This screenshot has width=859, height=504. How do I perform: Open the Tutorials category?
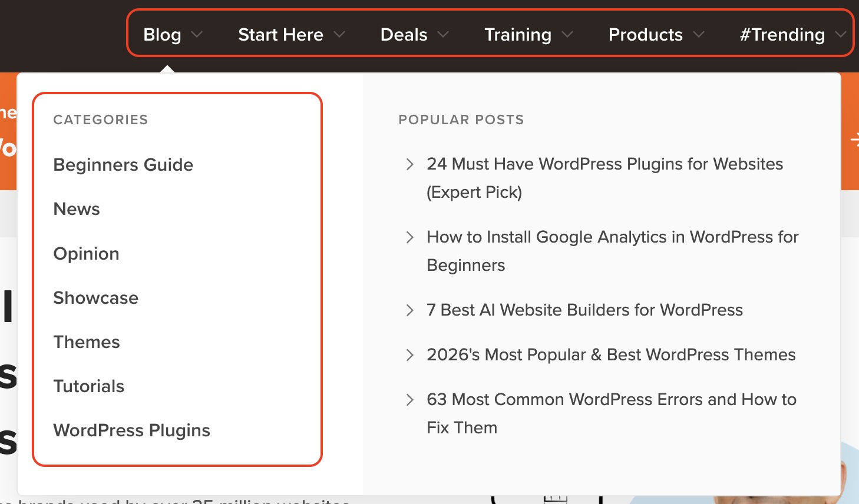tap(89, 386)
